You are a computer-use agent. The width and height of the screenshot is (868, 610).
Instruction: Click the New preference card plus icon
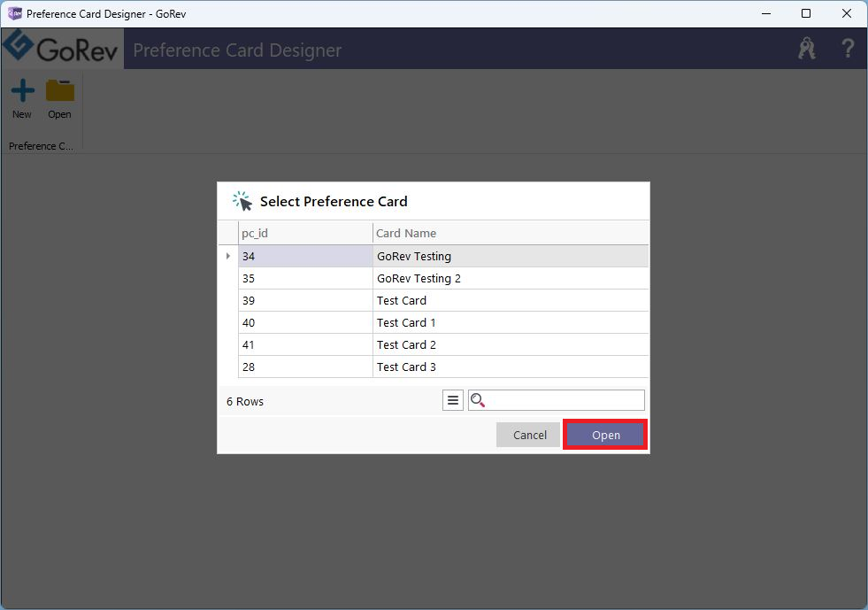[x=22, y=91]
